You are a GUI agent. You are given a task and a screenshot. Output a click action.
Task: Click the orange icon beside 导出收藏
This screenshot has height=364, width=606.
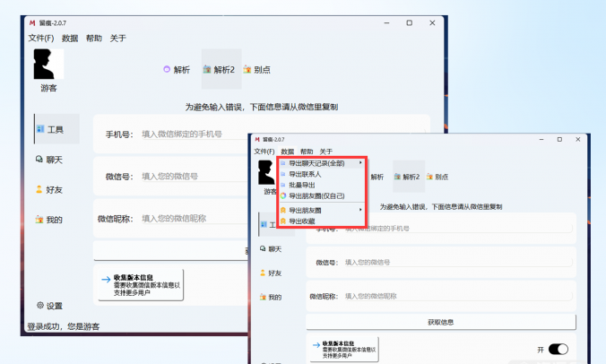[x=283, y=221]
